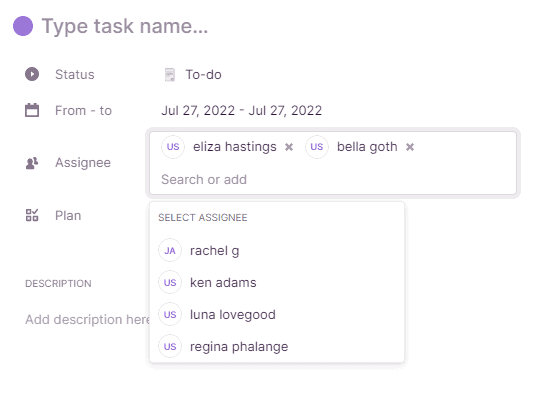Click the bella goth US avatar
Image resolution: width=542 pixels, height=402 pixels.
[317, 147]
